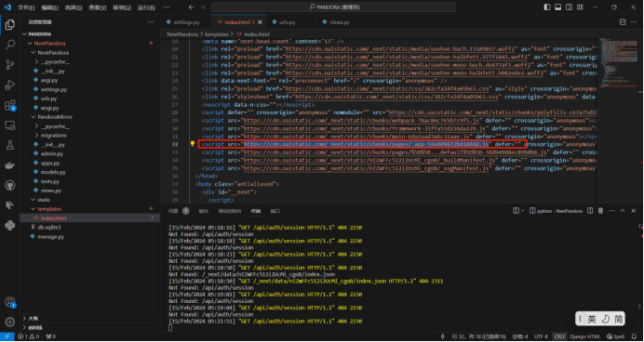Change the CRLF line ending

coord(559,336)
